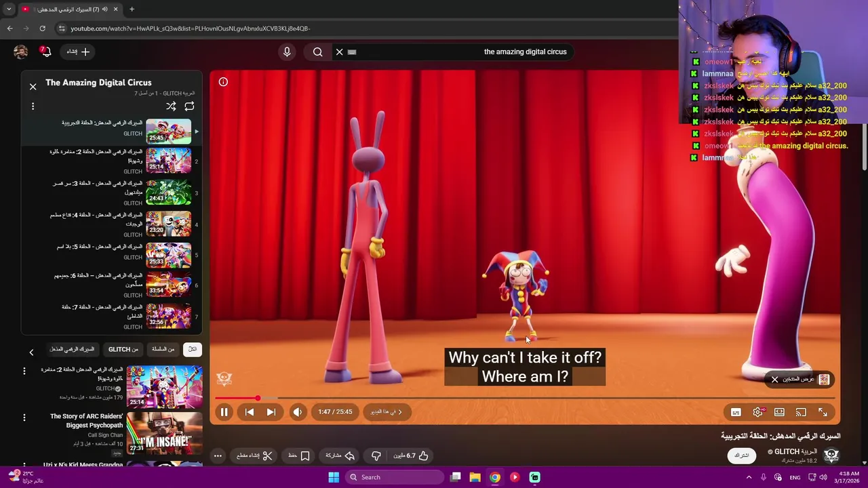Play the pilot episode, 25:45 thumbnail
Screen dimensions: 868x488
point(168,131)
